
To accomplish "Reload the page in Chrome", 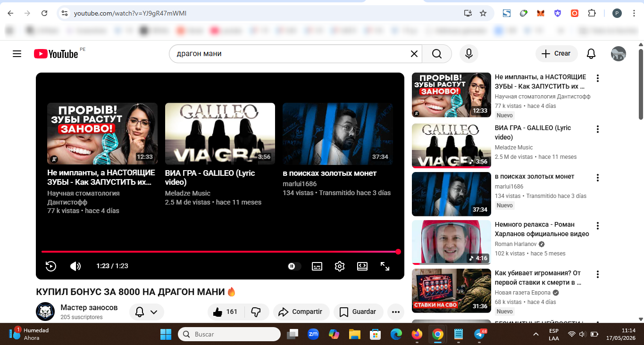I will [44, 13].
